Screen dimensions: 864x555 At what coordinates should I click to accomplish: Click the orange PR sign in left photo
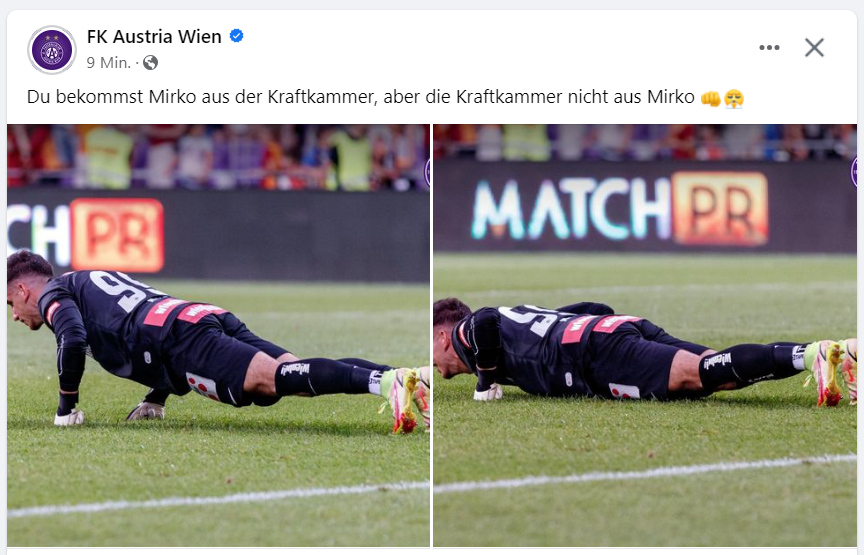click(117, 235)
